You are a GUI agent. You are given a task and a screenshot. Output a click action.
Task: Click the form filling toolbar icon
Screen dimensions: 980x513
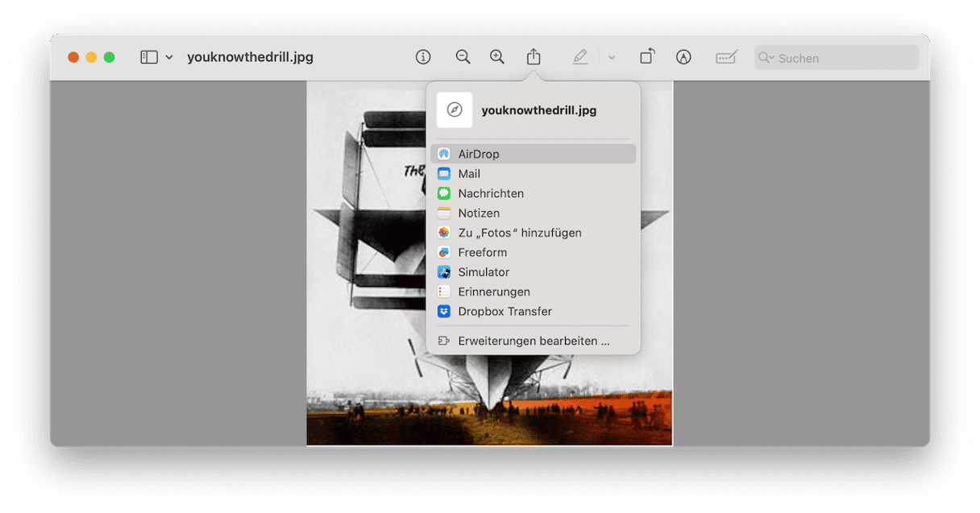click(726, 57)
